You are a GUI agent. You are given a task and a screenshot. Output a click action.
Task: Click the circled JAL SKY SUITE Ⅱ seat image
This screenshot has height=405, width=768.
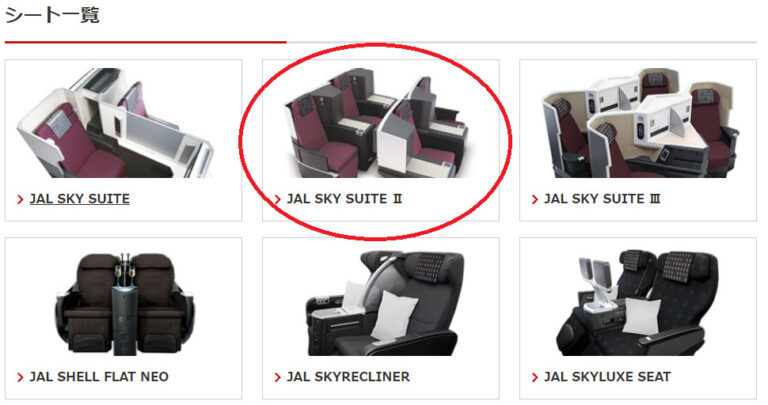(376, 122)
